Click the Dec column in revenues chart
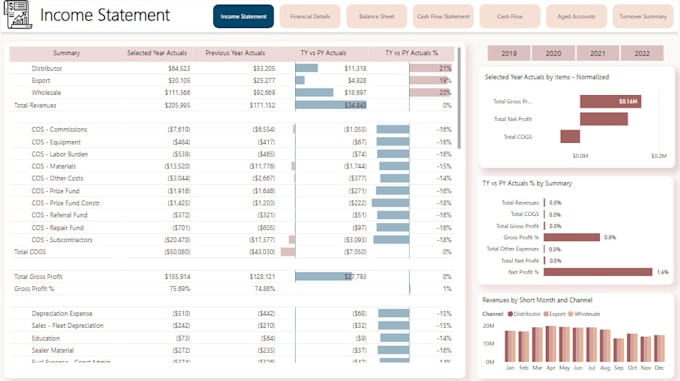 (660, 348)
